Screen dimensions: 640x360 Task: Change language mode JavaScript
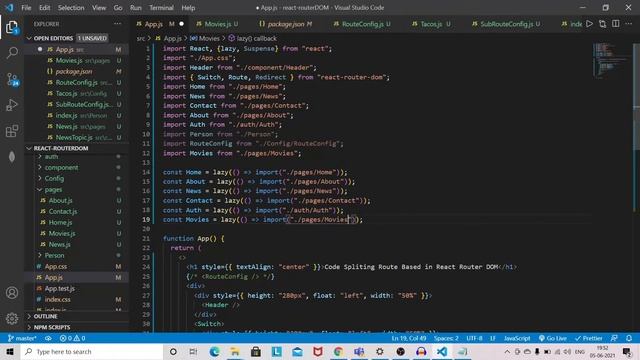[x=517, y=338]
